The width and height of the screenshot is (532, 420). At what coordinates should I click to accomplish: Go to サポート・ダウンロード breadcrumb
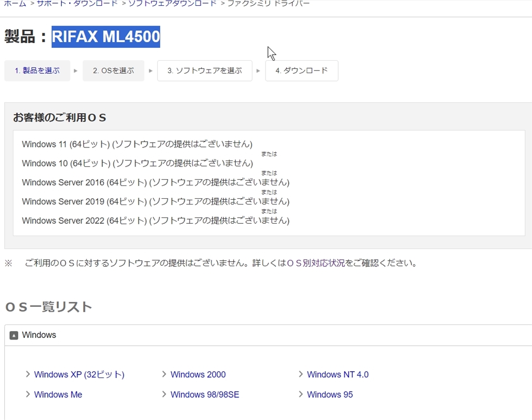coord(77,4)
